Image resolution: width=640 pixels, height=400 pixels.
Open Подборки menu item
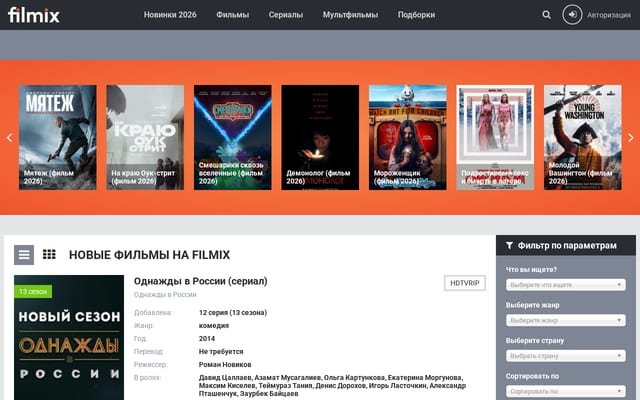[416, 15]
